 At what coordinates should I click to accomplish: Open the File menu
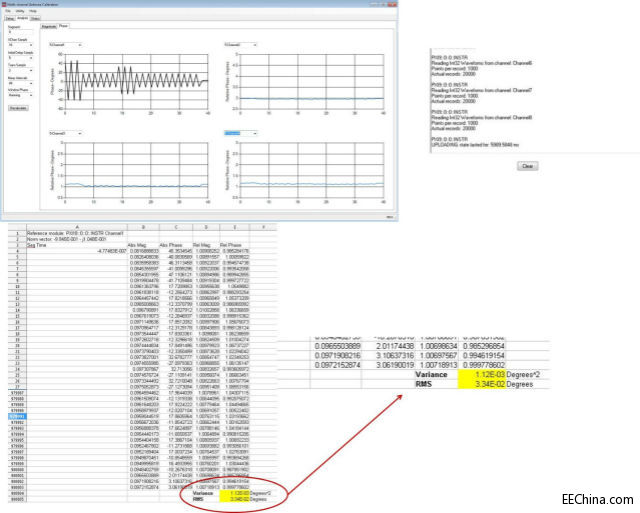coord(8,11)
